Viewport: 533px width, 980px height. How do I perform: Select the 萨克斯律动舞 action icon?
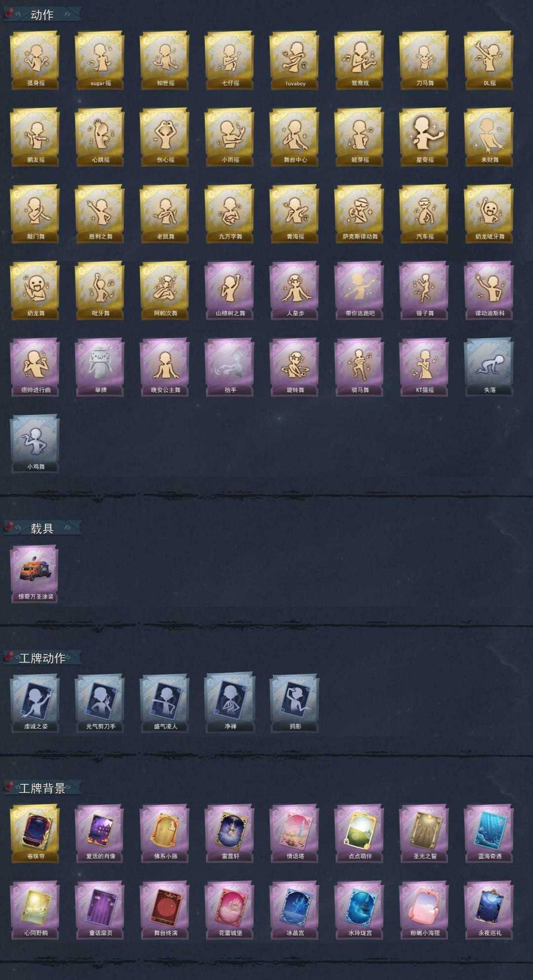click(x=359, y=213)
